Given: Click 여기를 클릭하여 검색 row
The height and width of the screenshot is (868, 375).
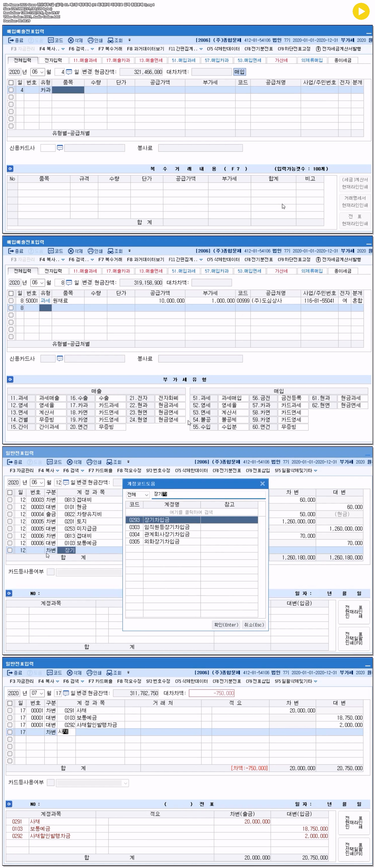Looking at the screenshot, I should point(191,512).
